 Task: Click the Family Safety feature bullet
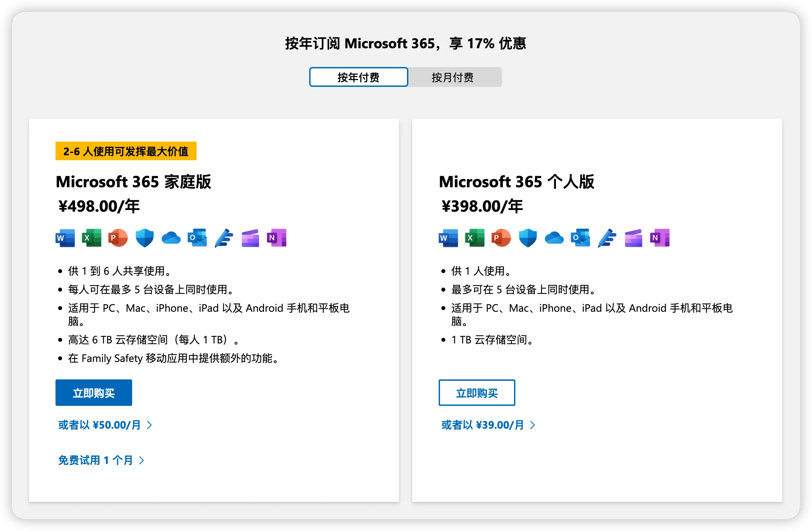[174, 358]
